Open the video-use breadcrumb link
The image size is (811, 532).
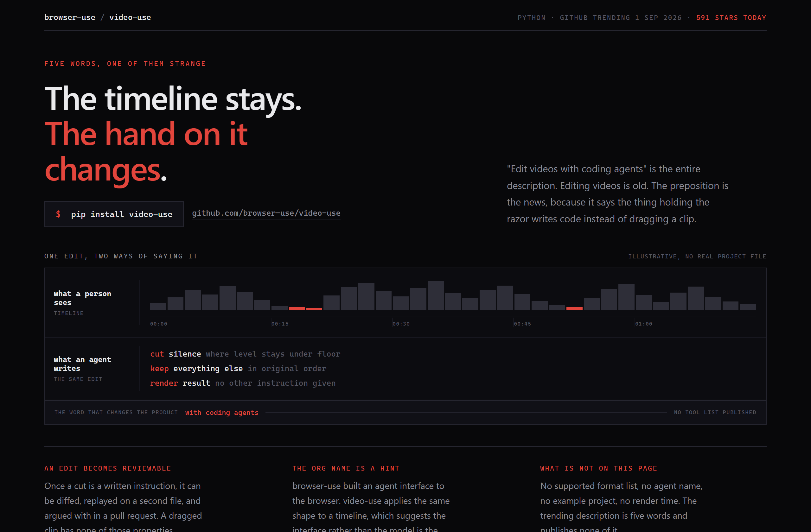(x=130, y=17)
